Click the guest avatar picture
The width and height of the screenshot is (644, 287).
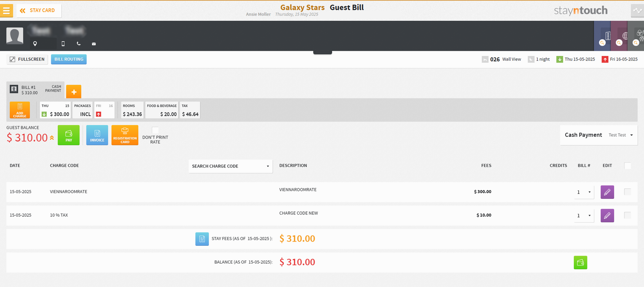(x=15, y=36)
